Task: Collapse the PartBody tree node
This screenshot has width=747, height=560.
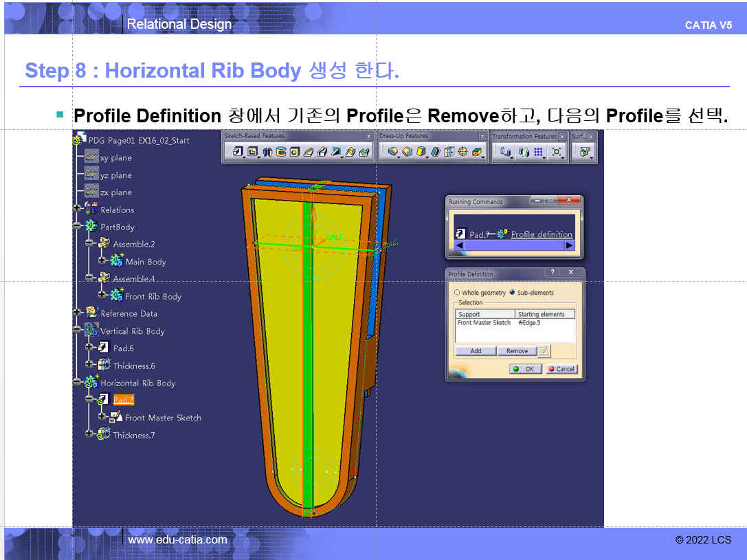Action: (77, 227)
